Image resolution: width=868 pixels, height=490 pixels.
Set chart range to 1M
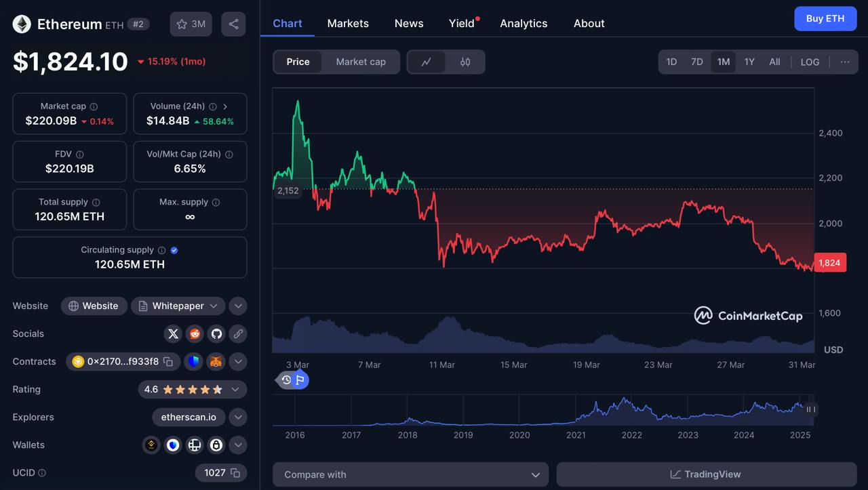click(x=724, y=62)
